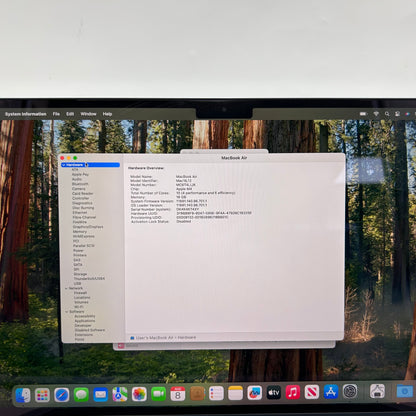
Task: Select ATA in the sidebar
Action: [x=75, y=170]
